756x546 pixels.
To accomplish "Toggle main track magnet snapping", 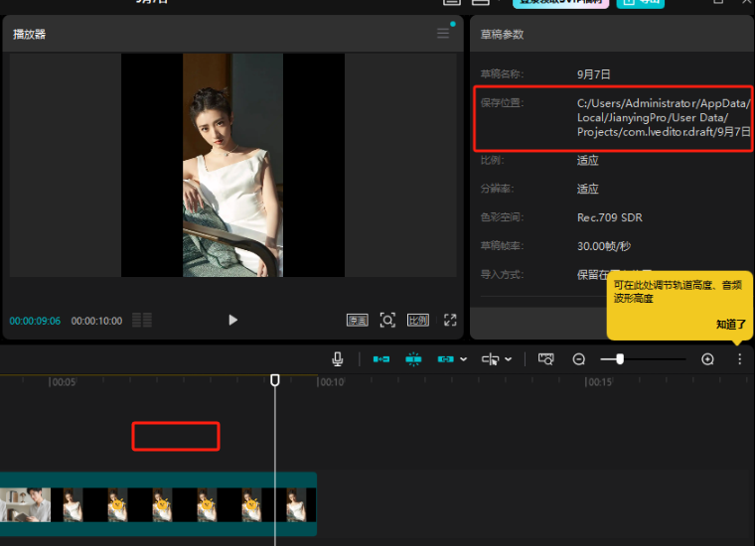I will click(380, 359).
